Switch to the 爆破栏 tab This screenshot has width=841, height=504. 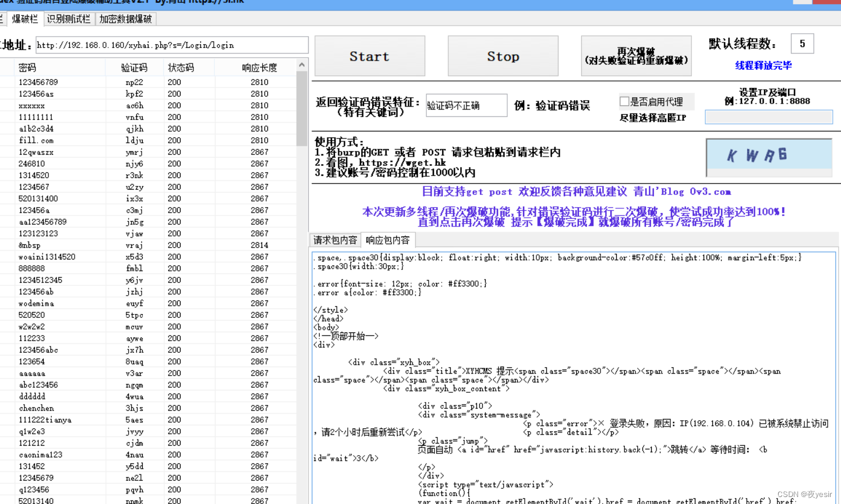[24, 19]
